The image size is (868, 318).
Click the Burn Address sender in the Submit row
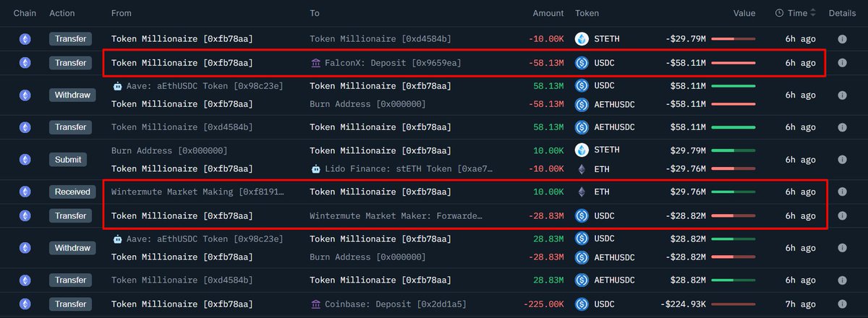pyautogui.click(x=169, y=150)
